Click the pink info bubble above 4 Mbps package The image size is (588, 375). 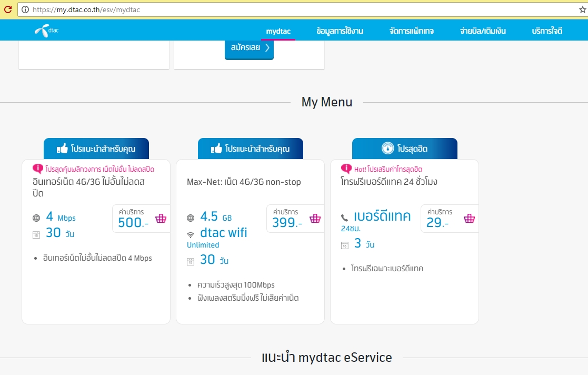[38, 169]
